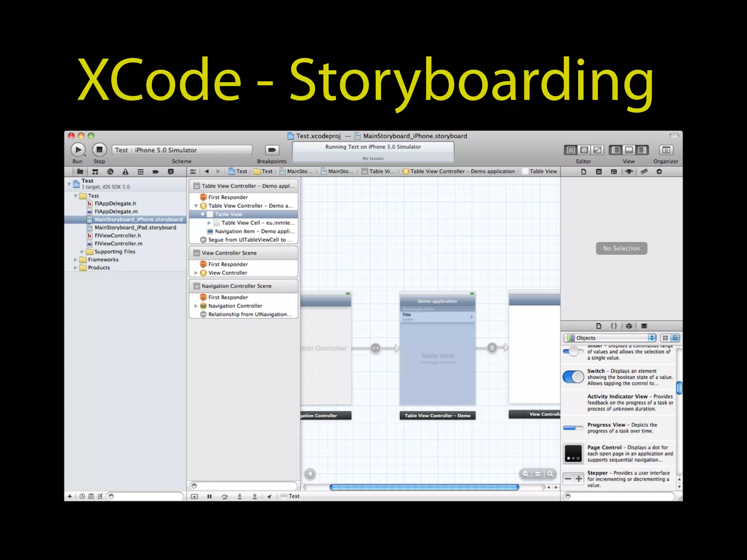Open FIViewController.m file
Screen dimensions: 747x560
pyautogui.click(x=119, y=244)
